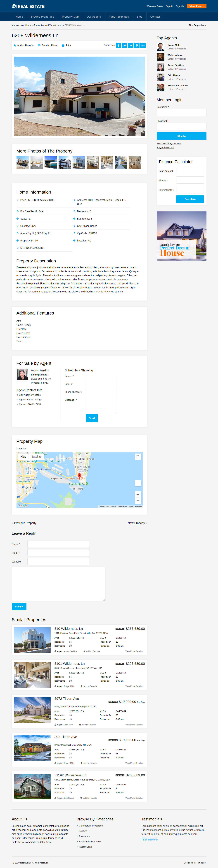
Task: Zoom out on the property map
Action: point(138,501)
